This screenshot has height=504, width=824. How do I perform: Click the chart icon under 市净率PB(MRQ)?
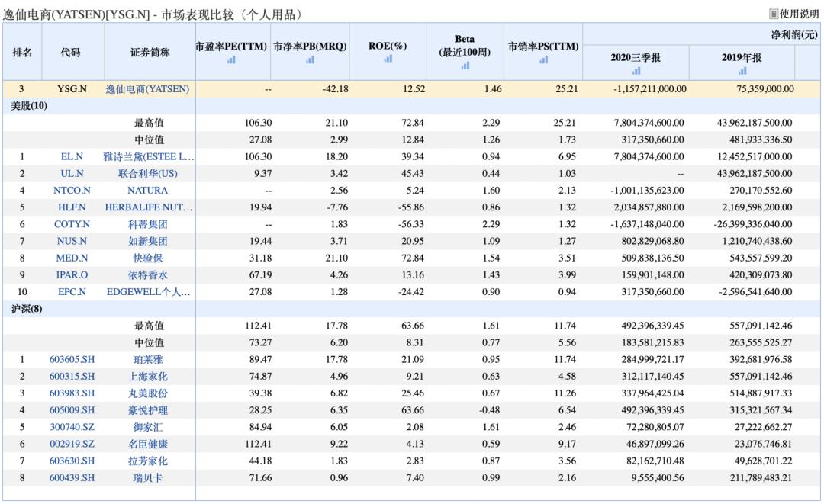coord(310,60)
